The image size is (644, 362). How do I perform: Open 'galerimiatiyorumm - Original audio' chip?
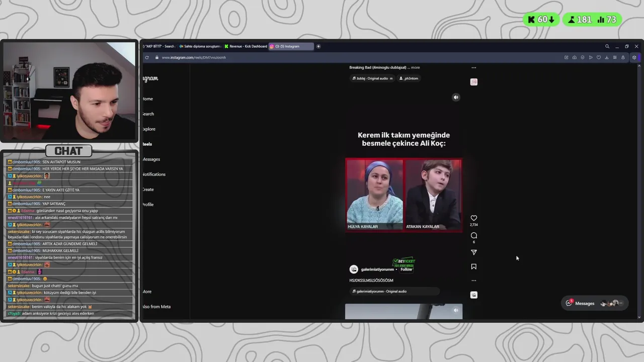pos(394,291)
